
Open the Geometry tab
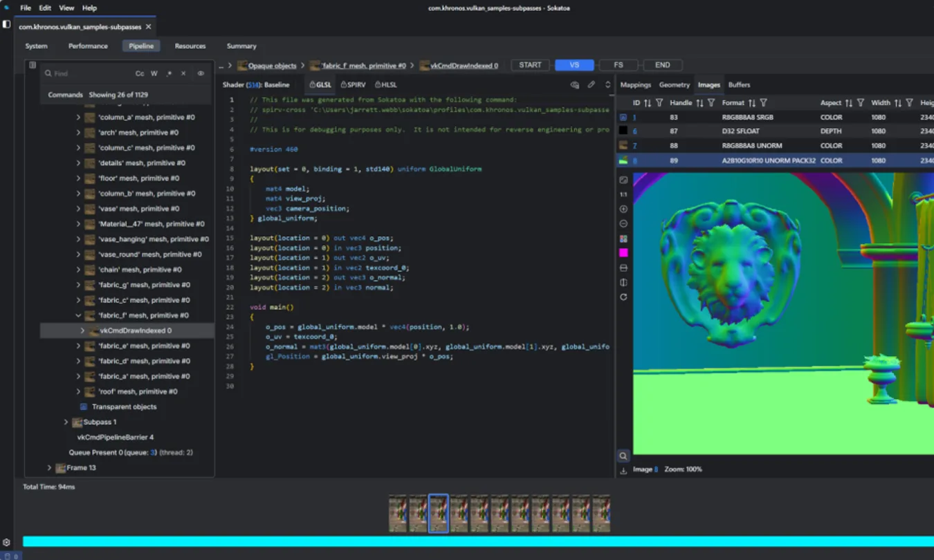674,85
